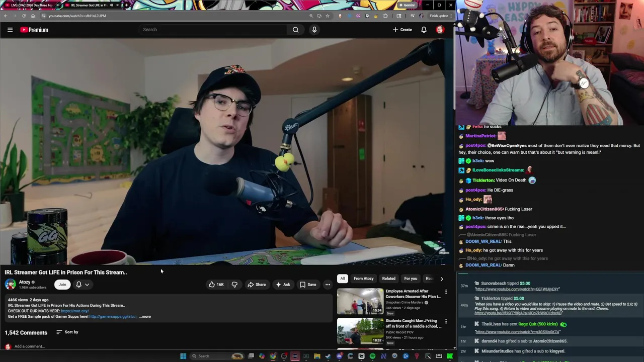Go to the YouTube Premium home logo
The image size is (644, 362).
34,30
